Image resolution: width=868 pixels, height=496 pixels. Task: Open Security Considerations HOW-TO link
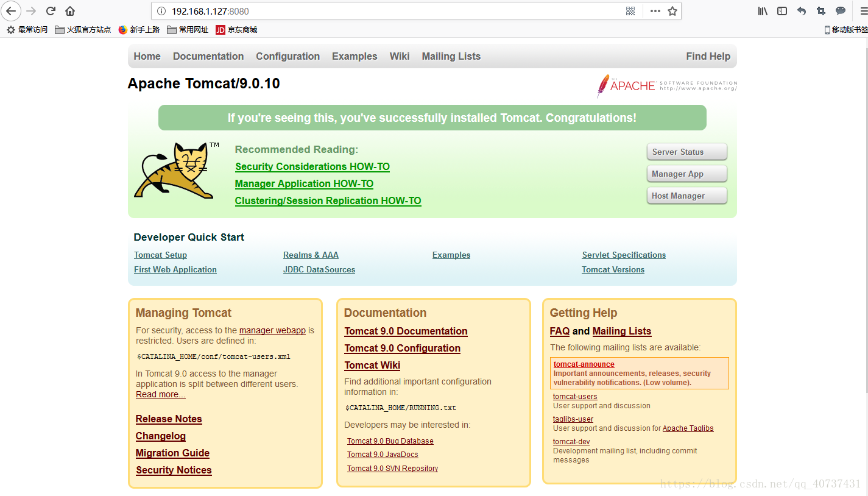[312, 166]
